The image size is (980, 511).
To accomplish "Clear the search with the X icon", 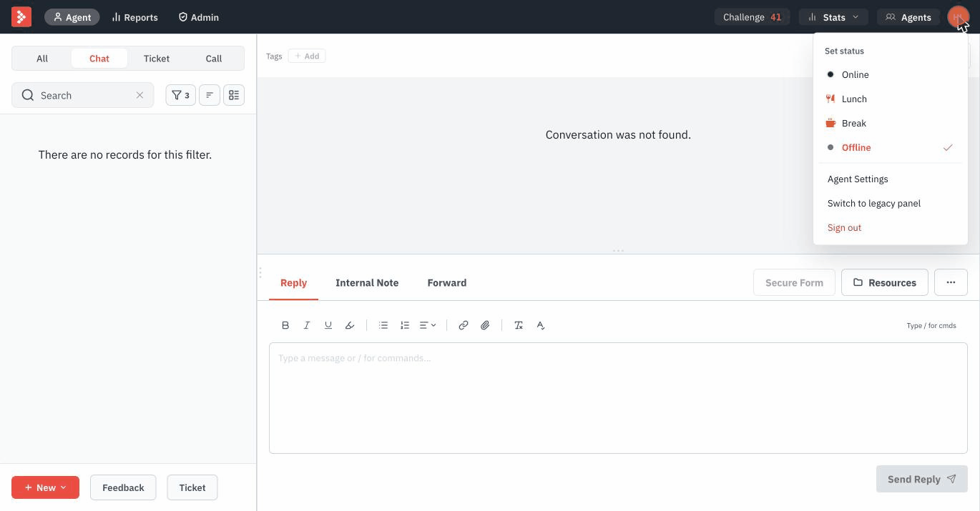I will tap(139, 95).
